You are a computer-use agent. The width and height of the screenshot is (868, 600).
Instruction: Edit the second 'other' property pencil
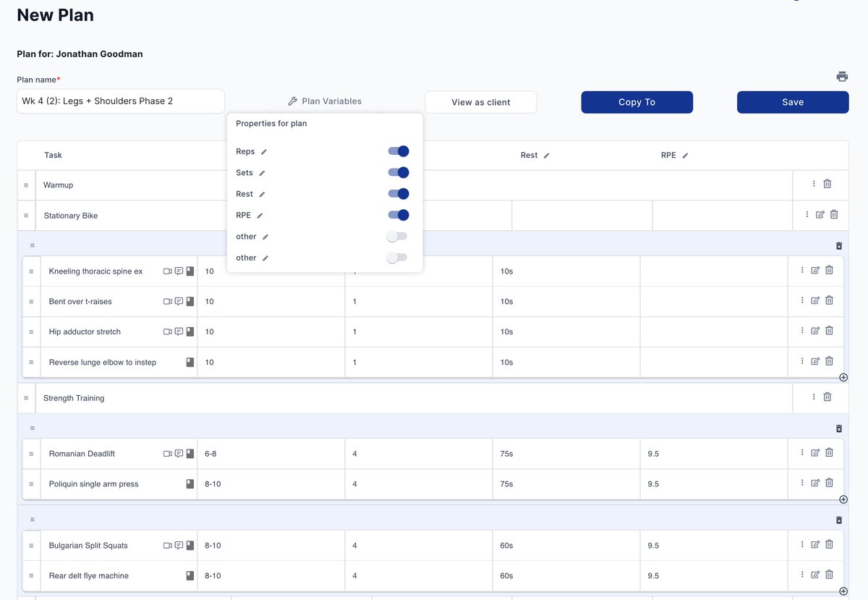265,258
